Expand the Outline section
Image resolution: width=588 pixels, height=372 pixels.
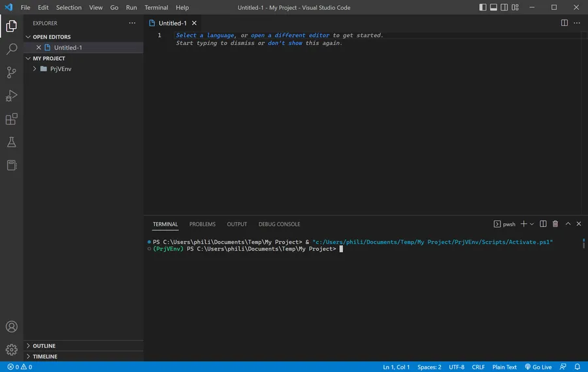pos(28,346)
